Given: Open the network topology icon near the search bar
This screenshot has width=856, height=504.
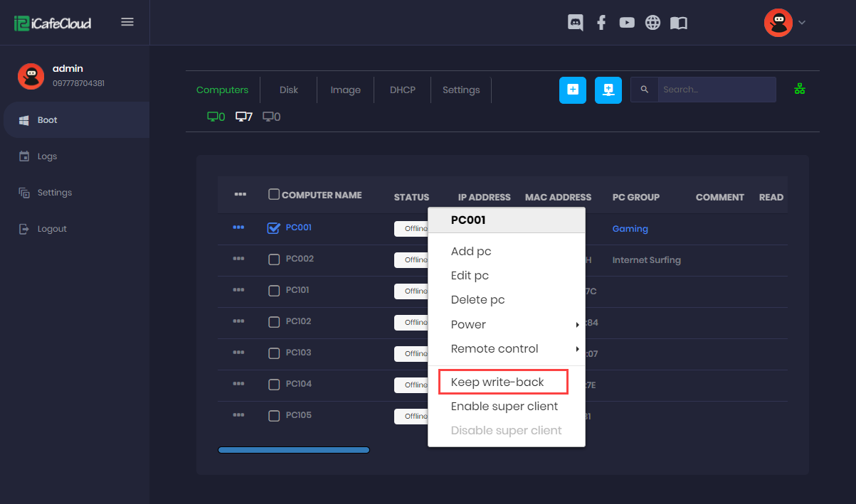Looking at the screenshot, I should (799, 89).
